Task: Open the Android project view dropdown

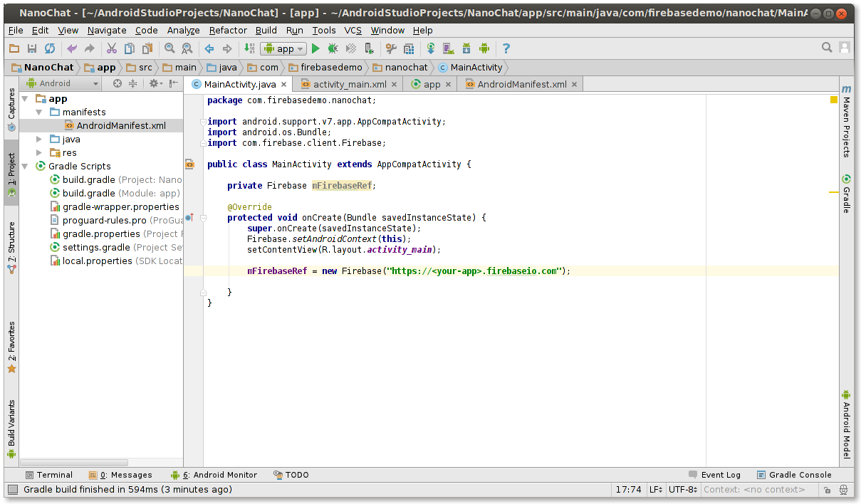Action: (62, 83)
